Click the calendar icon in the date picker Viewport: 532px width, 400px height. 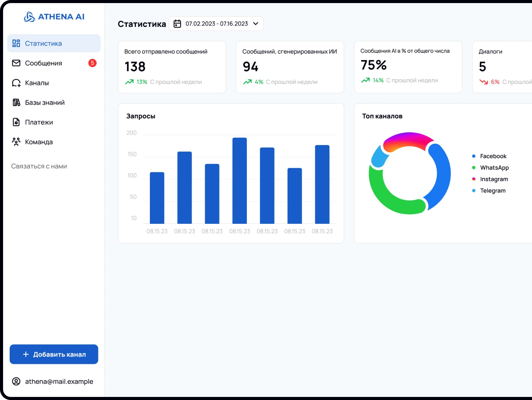coord(177,24)
